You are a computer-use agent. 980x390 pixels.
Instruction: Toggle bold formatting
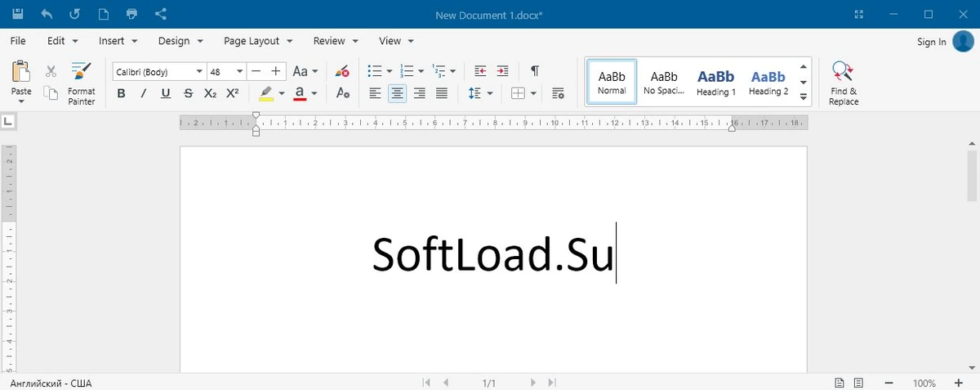[121, 93]
